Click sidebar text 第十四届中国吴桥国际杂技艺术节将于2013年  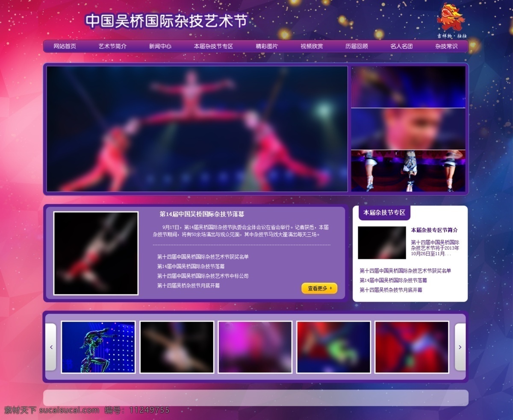[435, 248]
